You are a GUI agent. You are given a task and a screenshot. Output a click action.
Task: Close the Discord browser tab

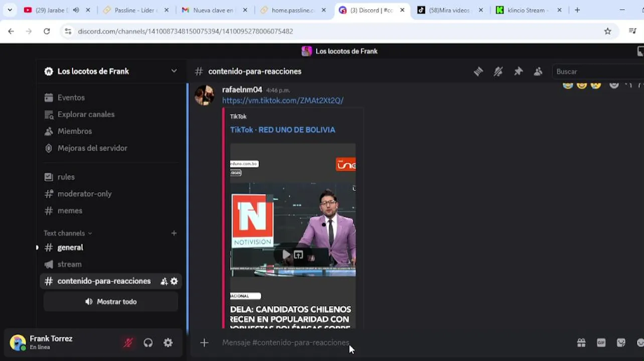tap(402, 10)
